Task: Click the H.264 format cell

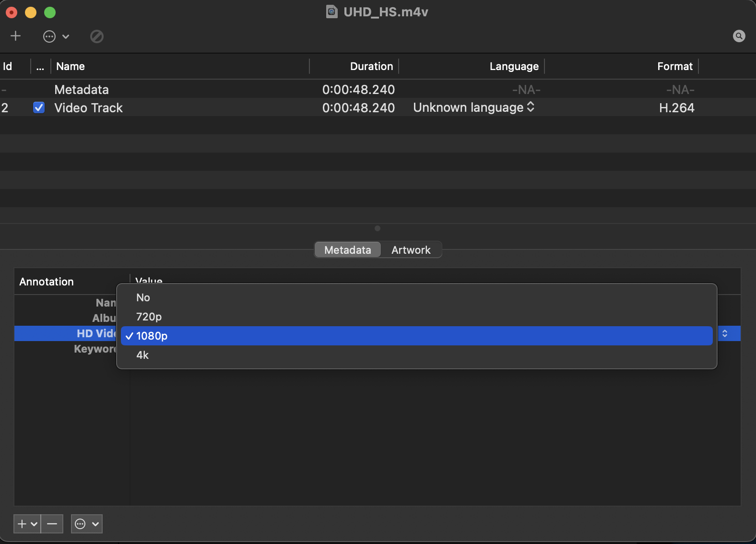Action: pos(676,108)
